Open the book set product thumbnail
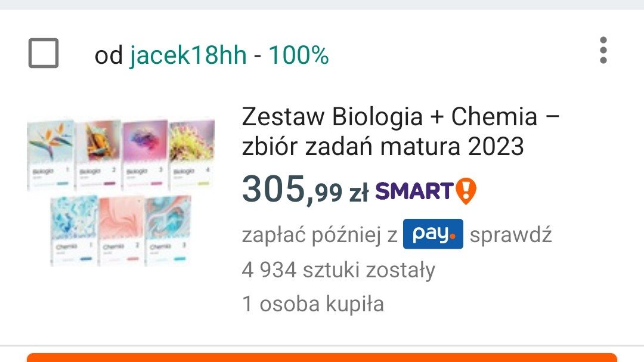644x362 pixels. point(120,192)
